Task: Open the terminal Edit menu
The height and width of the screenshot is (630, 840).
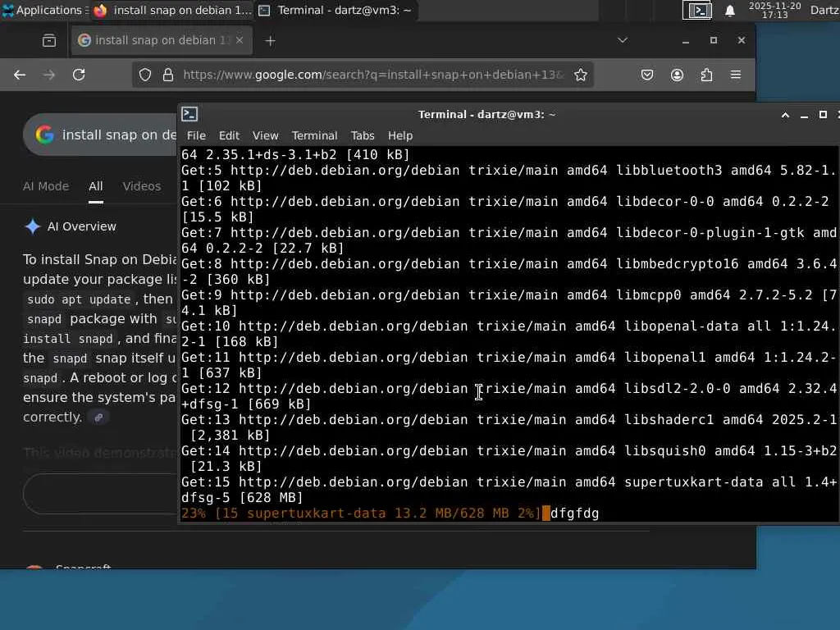Action: [230, 135]
